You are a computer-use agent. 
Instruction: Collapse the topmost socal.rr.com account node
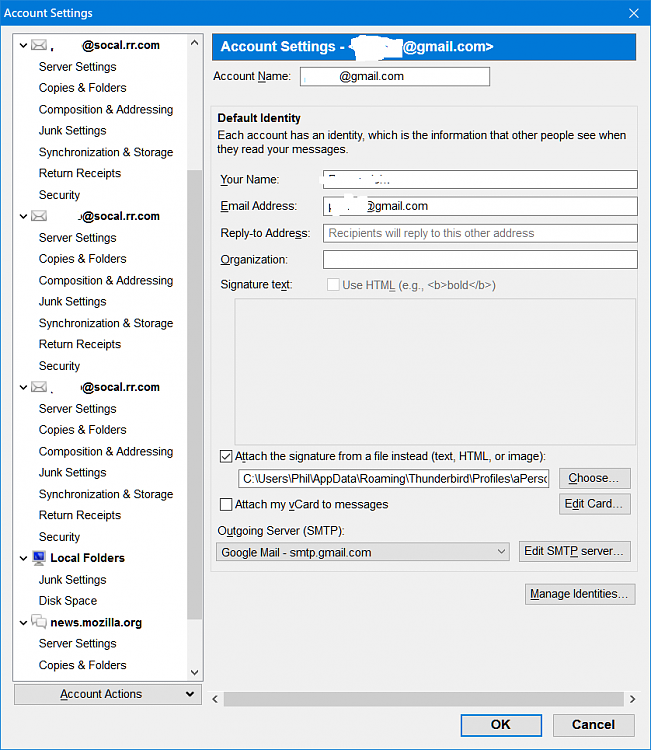tap(23, 45)
